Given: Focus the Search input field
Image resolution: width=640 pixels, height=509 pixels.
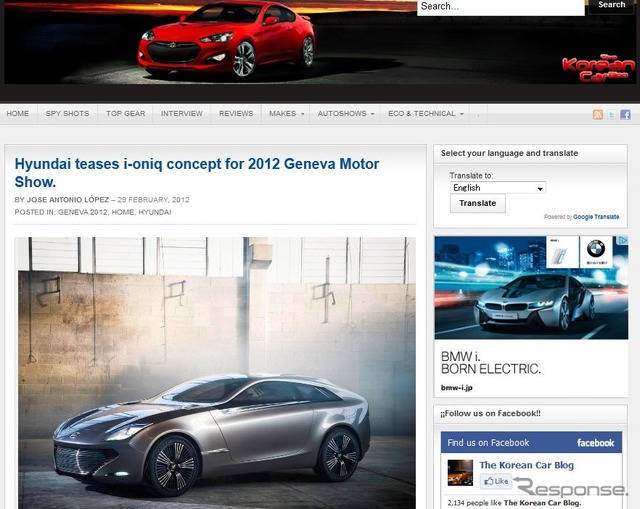Looking at the screenshot, I should click(x=500, y=7).
